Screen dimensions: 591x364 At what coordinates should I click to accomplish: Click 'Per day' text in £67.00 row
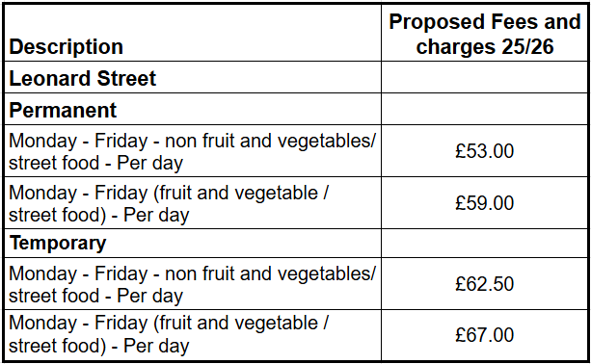pos(156,346)
